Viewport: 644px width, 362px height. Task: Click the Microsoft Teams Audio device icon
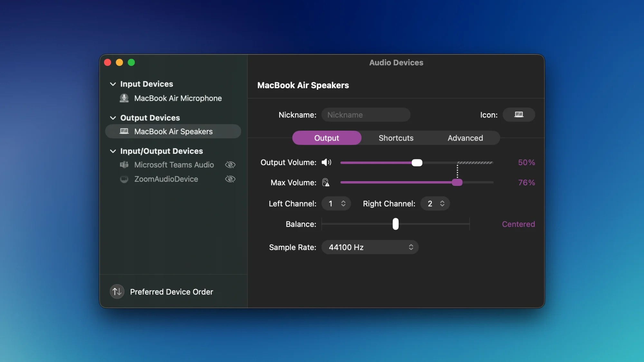click(124, 164)
